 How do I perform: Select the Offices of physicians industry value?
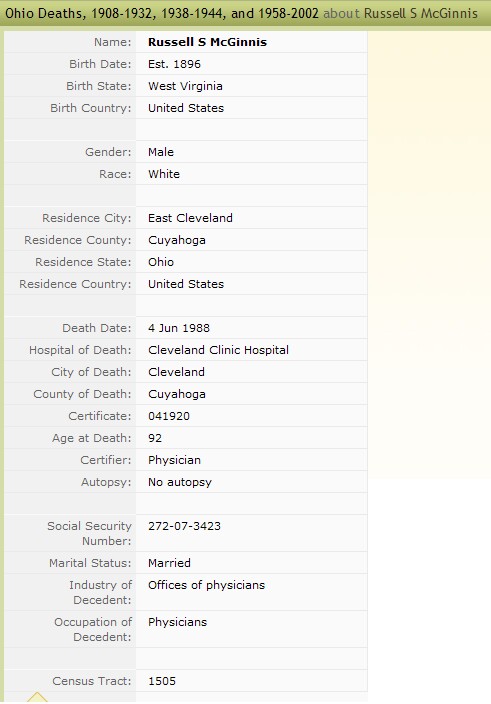(x=206, y=585)
